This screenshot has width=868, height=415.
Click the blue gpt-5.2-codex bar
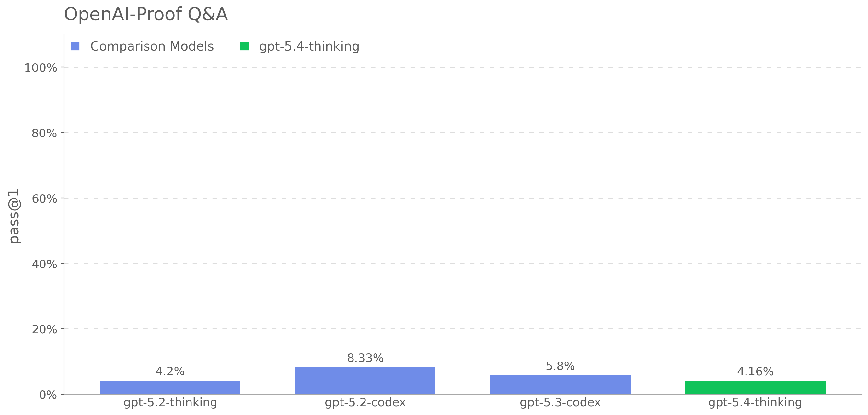(365, 381)
